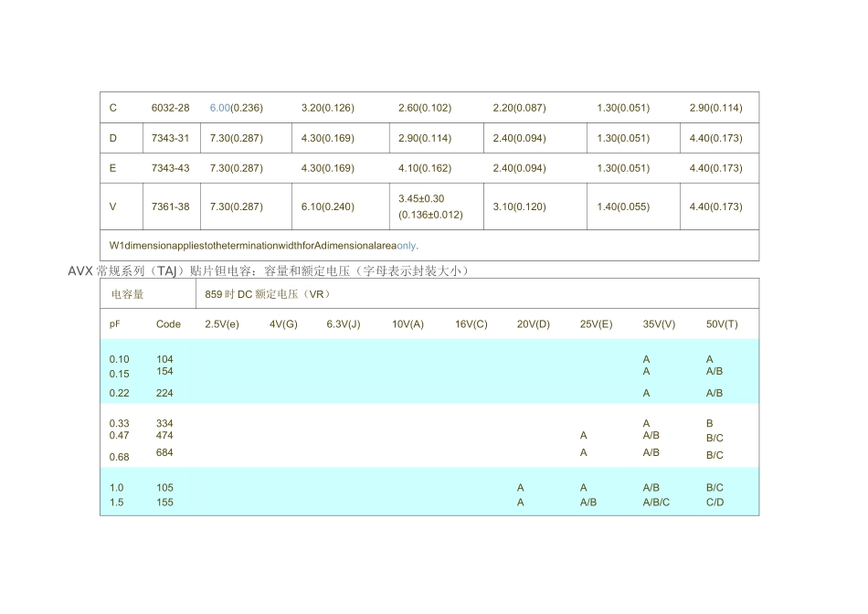This screenshot has width=868, height=614.
Task: Click the 1.0 capacitance value
Action: point(116,488)
